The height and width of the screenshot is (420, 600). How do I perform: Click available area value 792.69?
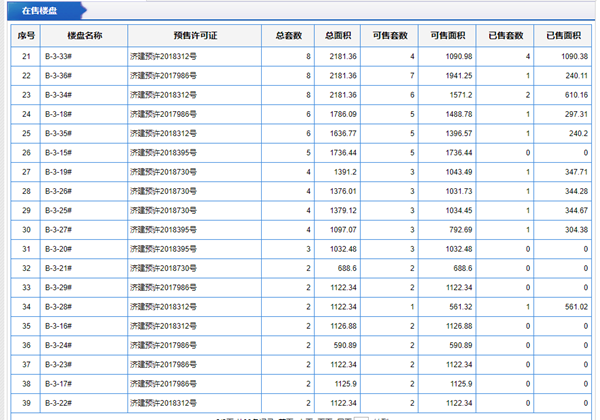click(x=461, y=230)
